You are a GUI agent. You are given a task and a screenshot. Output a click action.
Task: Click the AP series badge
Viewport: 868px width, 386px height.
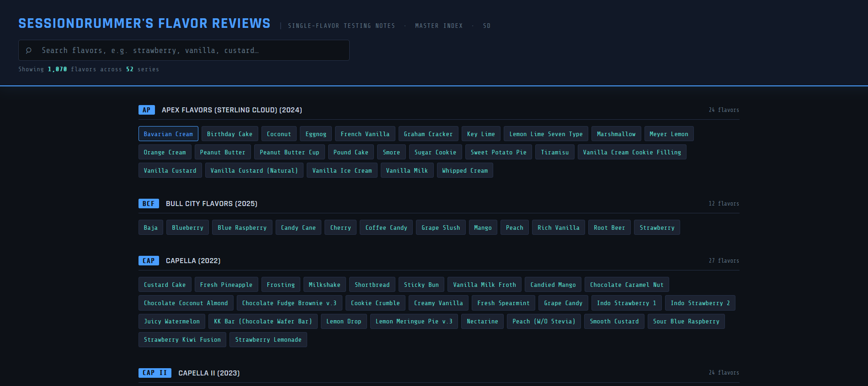click(x=146, y=110)
